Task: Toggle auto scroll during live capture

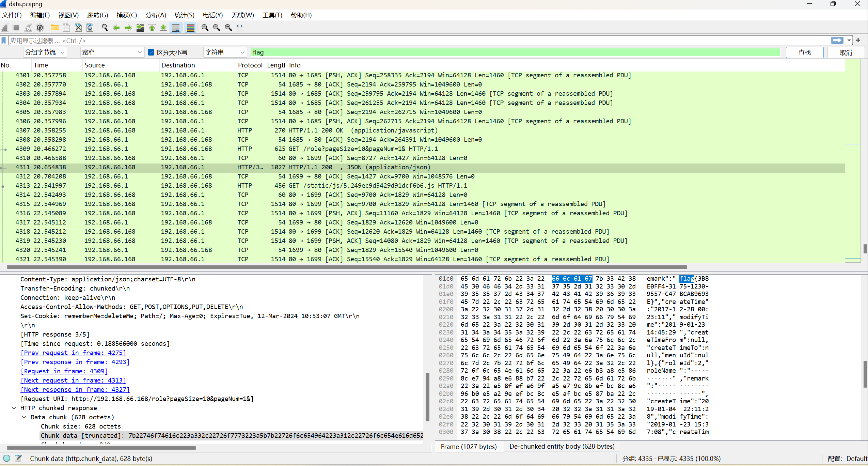Action: coord(176,28)
